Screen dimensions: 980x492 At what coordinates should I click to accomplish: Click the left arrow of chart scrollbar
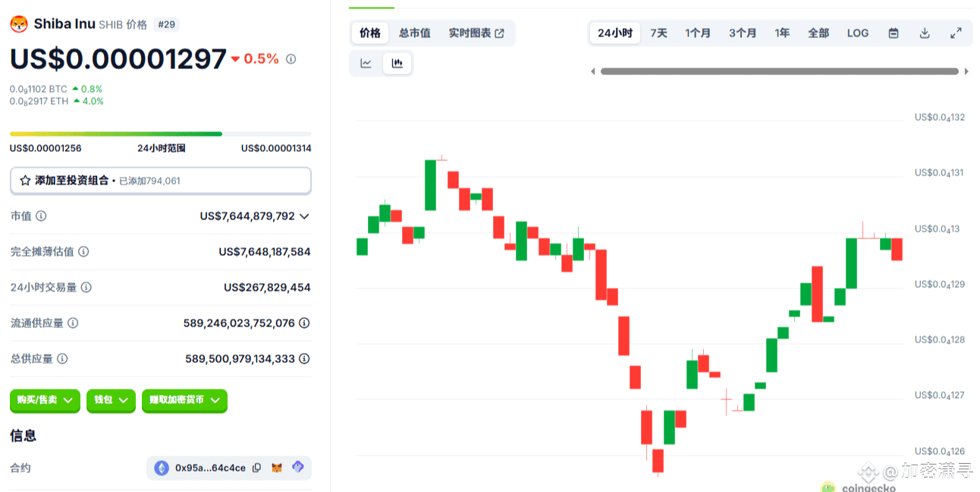[593, 71]
